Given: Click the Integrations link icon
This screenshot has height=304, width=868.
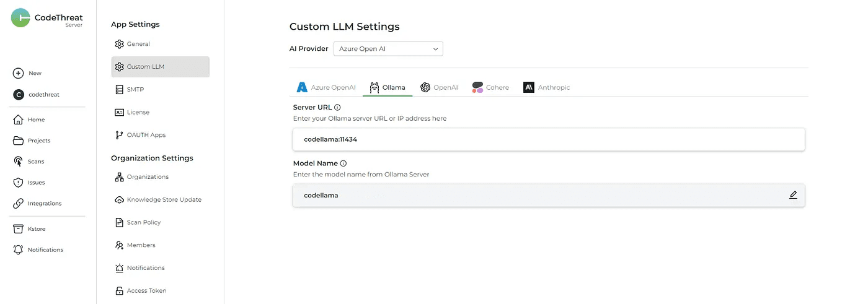Looking at the screenshot, I should [19, 203].
